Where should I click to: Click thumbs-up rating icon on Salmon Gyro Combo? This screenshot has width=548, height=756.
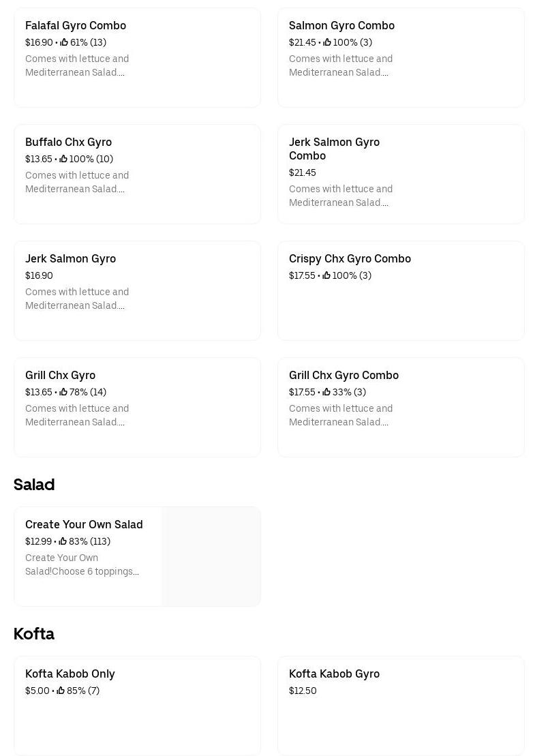click(327, 42)
